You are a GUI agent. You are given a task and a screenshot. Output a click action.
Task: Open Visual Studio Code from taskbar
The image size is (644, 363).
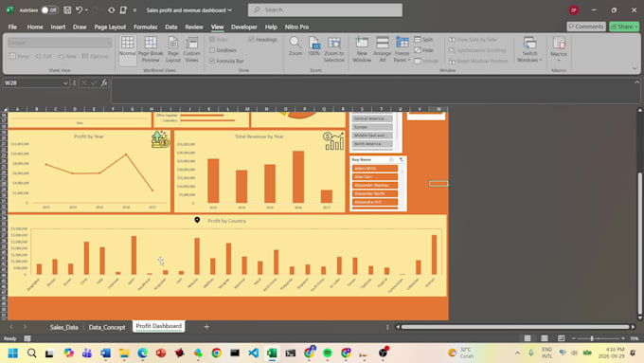click(x=254, y=354)
